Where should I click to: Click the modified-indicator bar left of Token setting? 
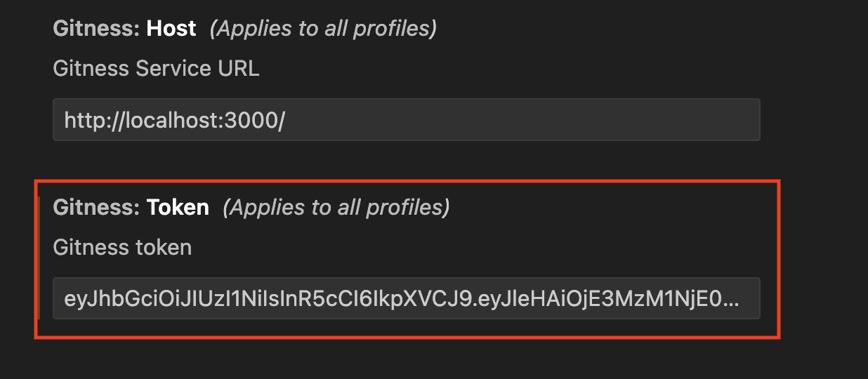click(x=39, y=258)
